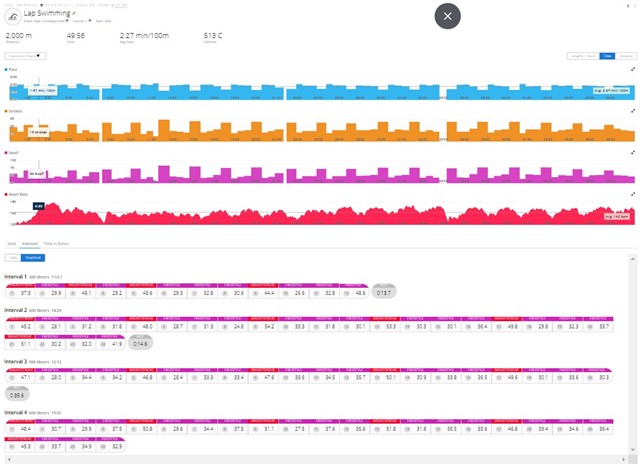
Task: Open the Event Type dropdown
Action: click(x=46, y=21)
